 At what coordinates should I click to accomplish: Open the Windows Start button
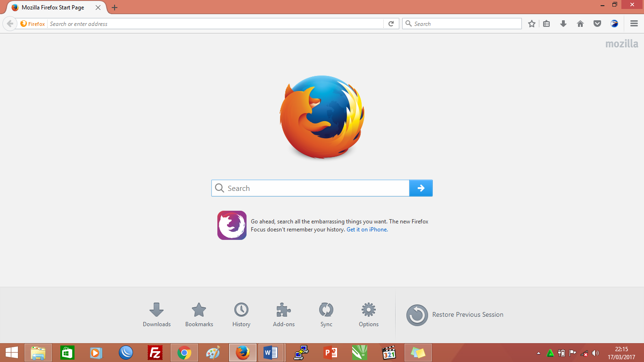(11, 353)
